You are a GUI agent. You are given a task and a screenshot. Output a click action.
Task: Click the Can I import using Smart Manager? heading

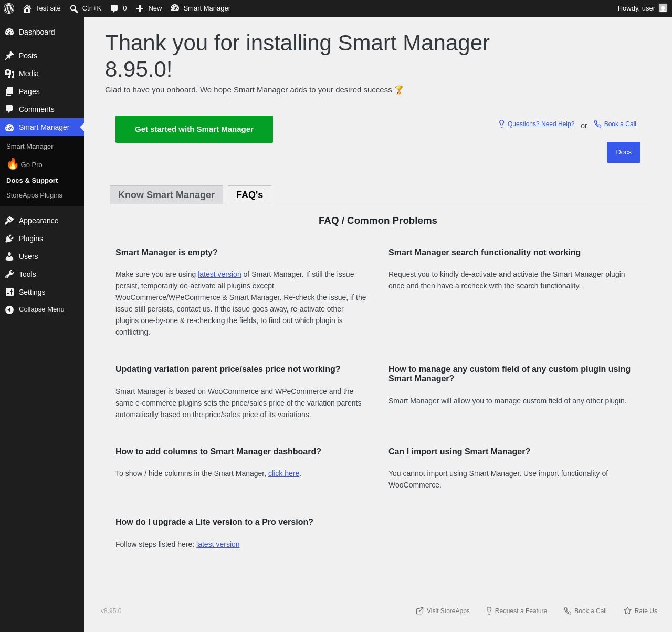pyautogui.click(x=459, y=452)
